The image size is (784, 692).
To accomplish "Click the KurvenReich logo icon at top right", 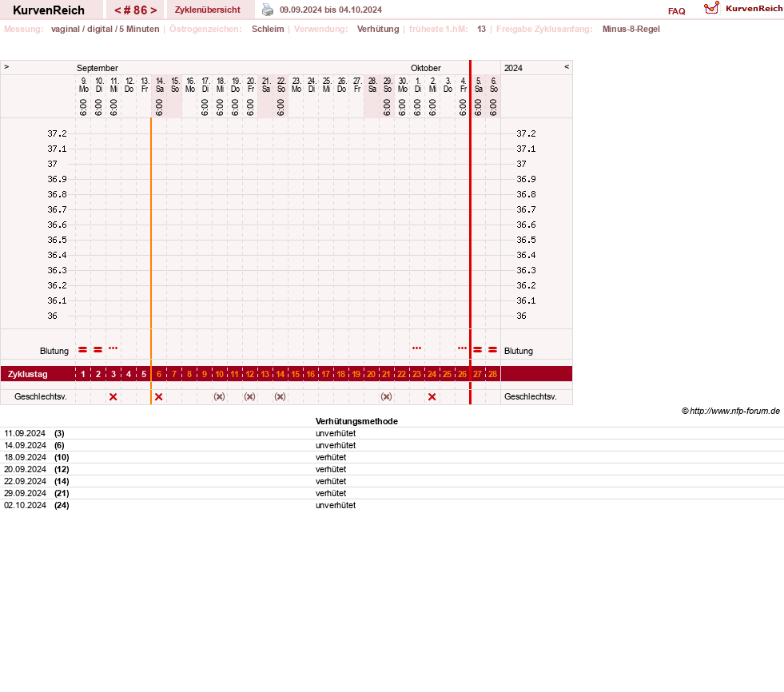I will pyautogui.click(x=711, y=9).
